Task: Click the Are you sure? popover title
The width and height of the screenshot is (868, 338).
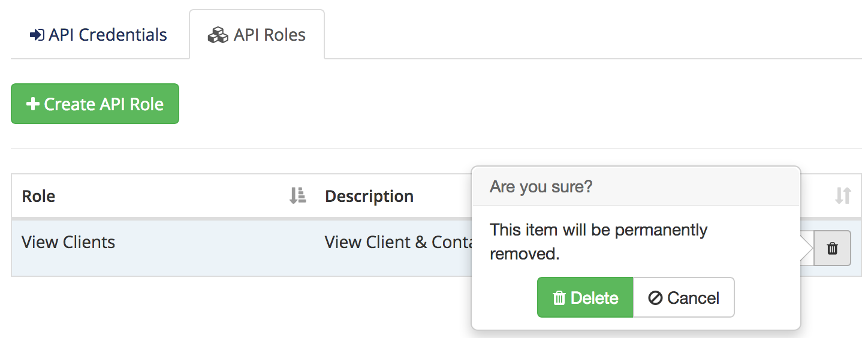Action: (541, 186)
